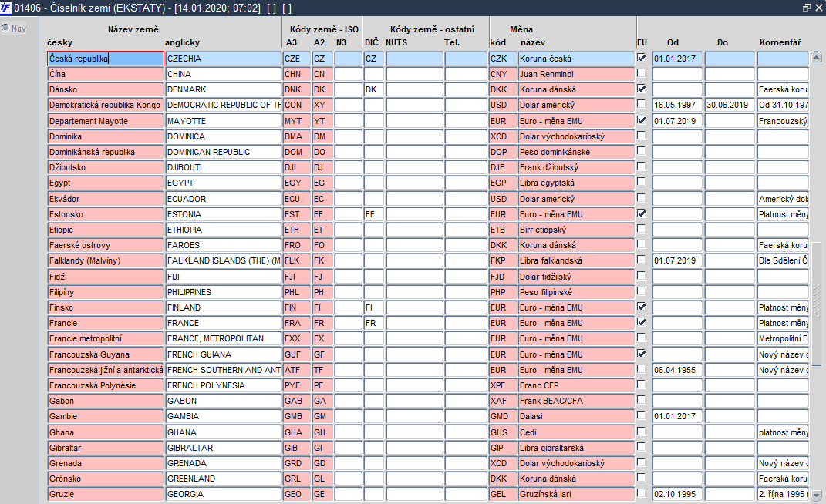Click the Faerské ostrovy name cell

[106, 245]
